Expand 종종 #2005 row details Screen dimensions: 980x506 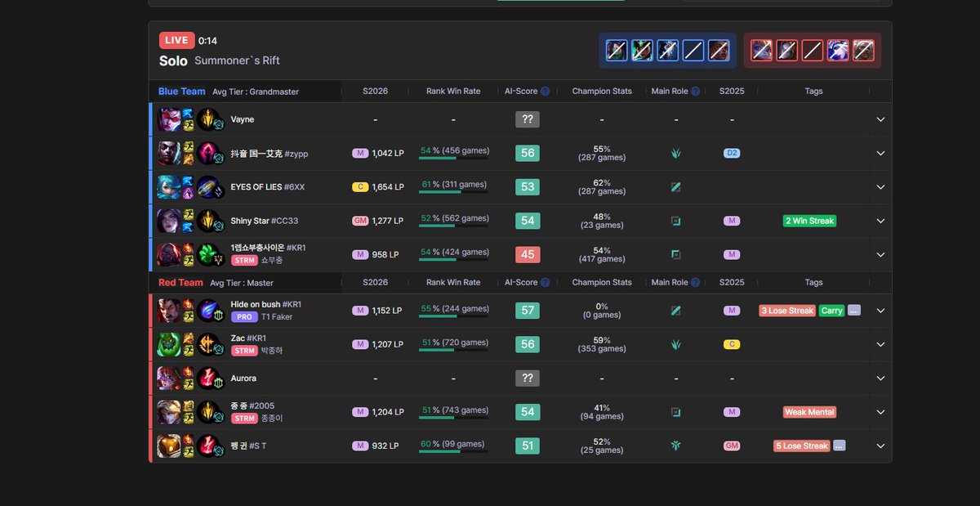(x=880, y=412)
